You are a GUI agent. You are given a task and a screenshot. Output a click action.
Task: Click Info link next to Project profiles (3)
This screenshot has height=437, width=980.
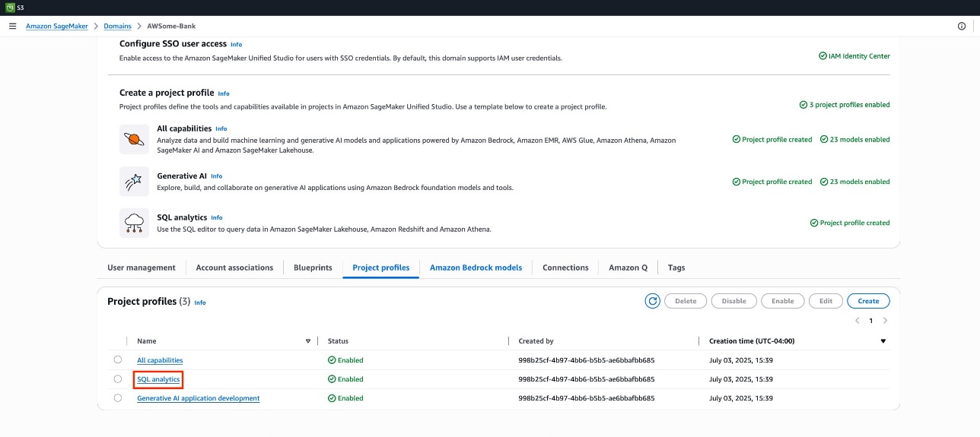(x=200, y=302)
